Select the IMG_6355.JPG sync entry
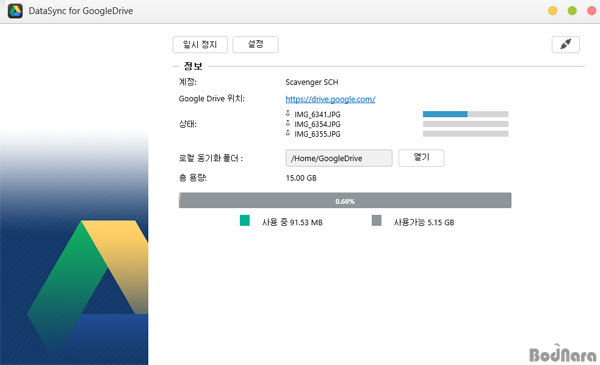The width and height of the screenshot is (600, 365). coord(317,134)
